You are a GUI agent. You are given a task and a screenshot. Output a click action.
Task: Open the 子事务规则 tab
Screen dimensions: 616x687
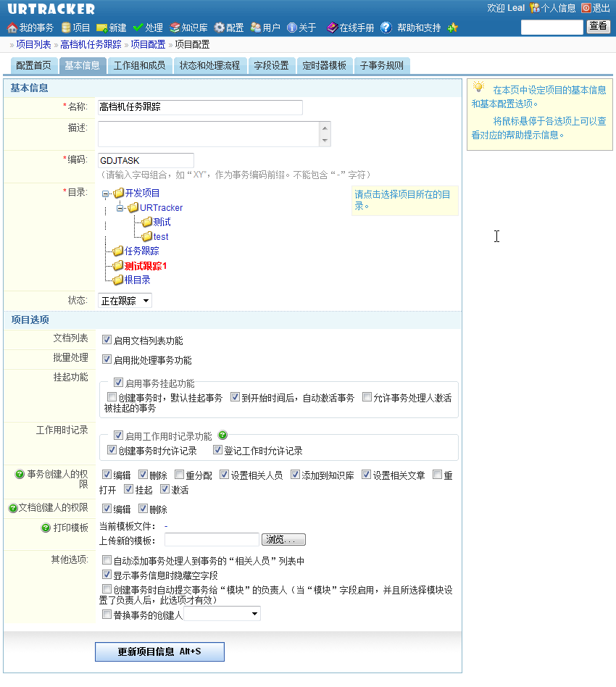pyautogui.click(x=382, y=66)
